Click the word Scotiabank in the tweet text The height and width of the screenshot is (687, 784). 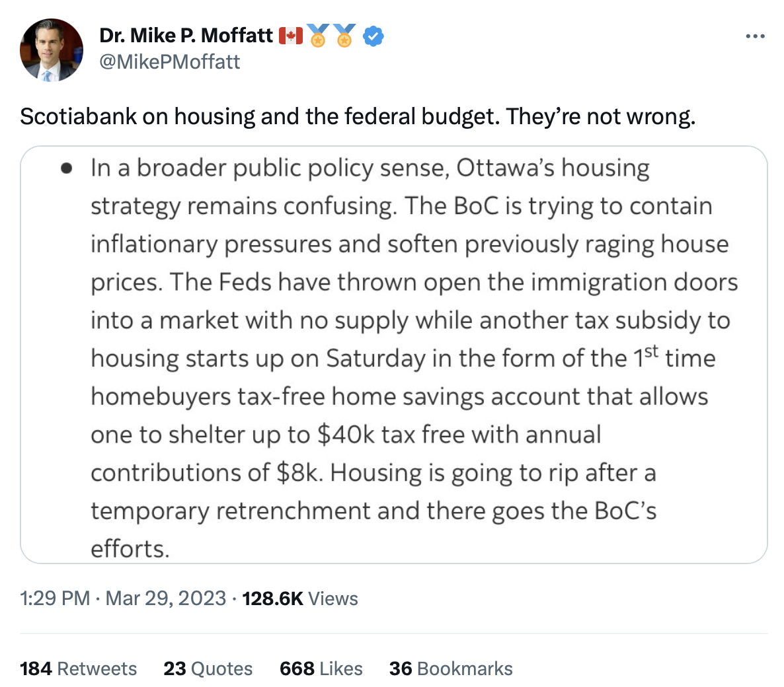tap(79, 117)
